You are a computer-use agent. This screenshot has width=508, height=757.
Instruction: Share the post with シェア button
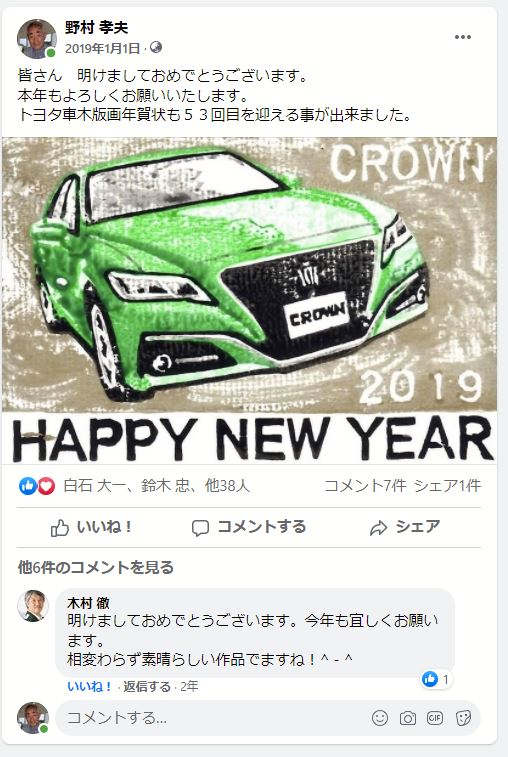click(x=405, y=527)
